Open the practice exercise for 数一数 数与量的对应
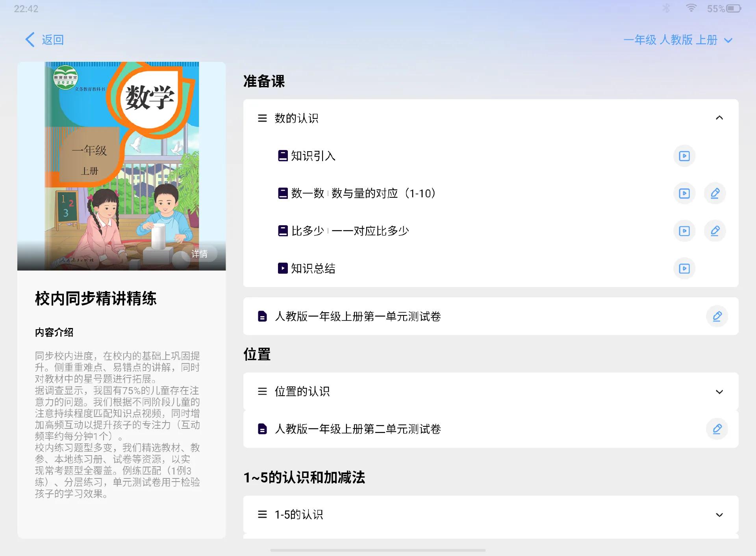The image size is (756, 556). click(x=715, y=193)
